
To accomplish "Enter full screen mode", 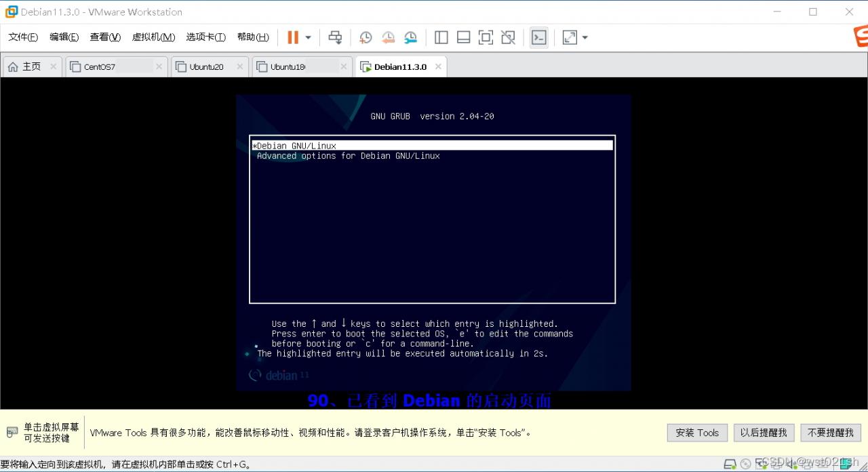I will pos(486,37).
